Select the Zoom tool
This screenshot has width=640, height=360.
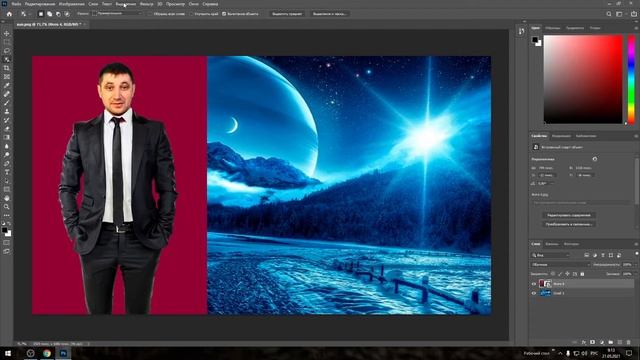point(7,207)
